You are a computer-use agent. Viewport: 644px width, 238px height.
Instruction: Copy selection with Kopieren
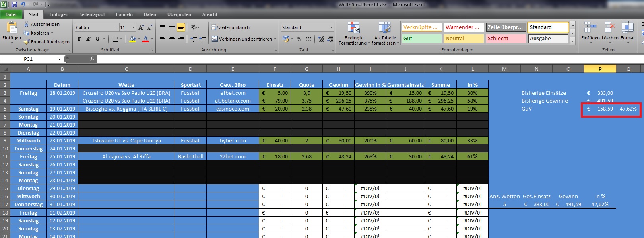tap(39, 33)
